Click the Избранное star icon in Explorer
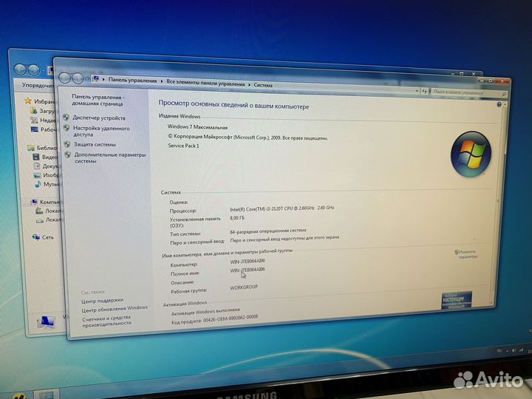532x399 pixels. pos(28,100)
